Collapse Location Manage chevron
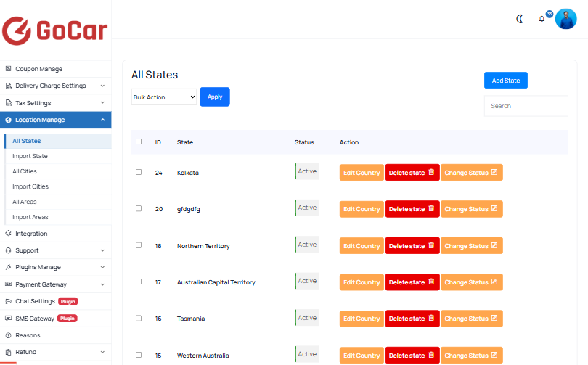Viewport: 588px width, 365px height. pyautogui.click(x=102, y=120)
